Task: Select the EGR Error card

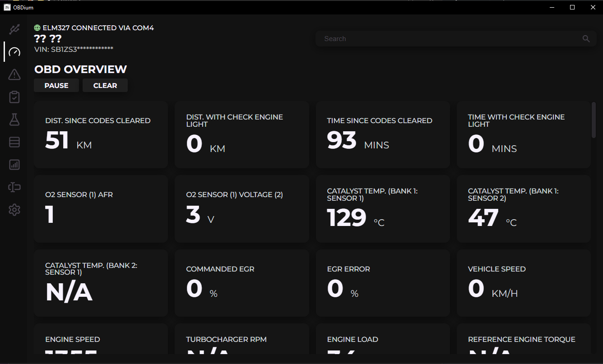Action: coord(383,283)
